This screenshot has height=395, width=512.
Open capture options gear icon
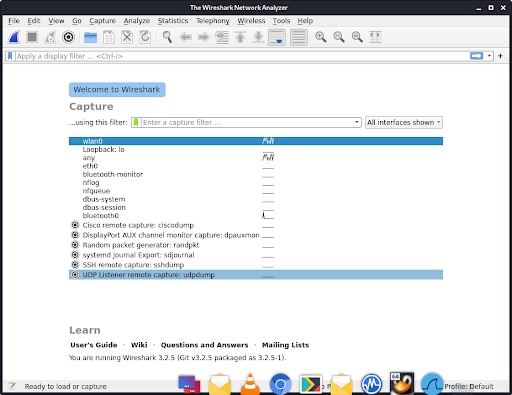(x=68, y=37)
